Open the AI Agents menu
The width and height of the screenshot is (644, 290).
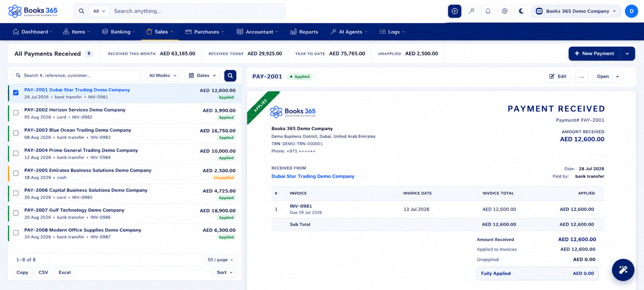point(349,32)
